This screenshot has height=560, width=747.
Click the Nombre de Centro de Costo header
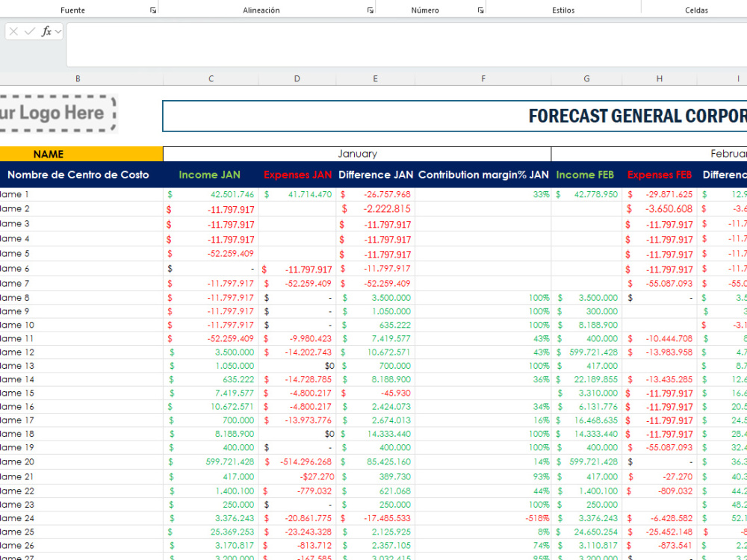coord(78,175)
